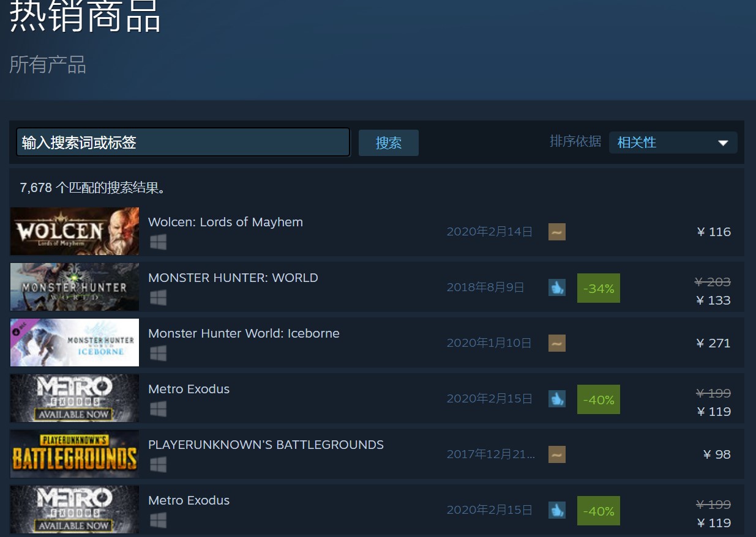The width and height of the screenshot is (756, 537).
Task: Click the Windows icon under Monster Hunter World: Iceborne
Action: point(158,354)
